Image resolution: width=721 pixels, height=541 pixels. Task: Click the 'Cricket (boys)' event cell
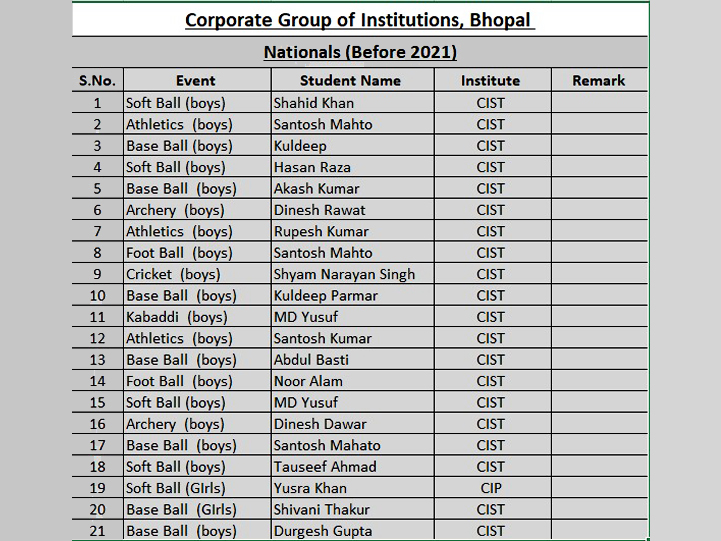click(x=197, y=274)
